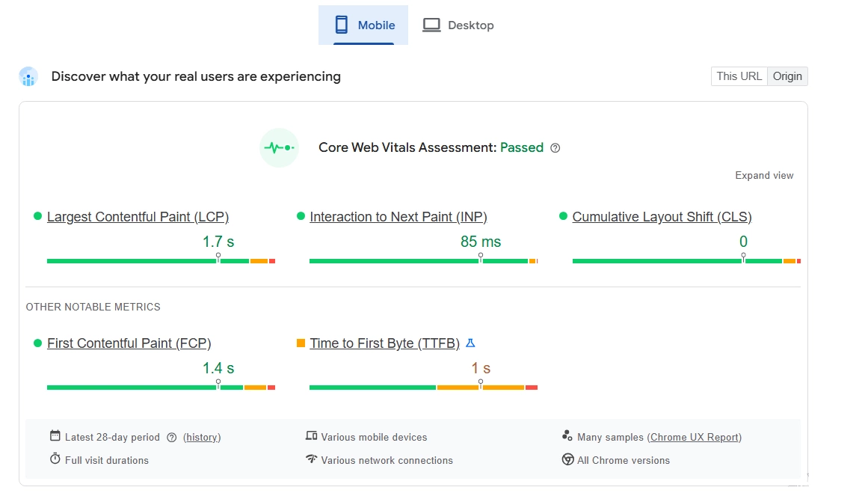This screenshot has width=868, height=499.
Task: Click the calendar icon for 28-day period
Action: coord(55,436)
